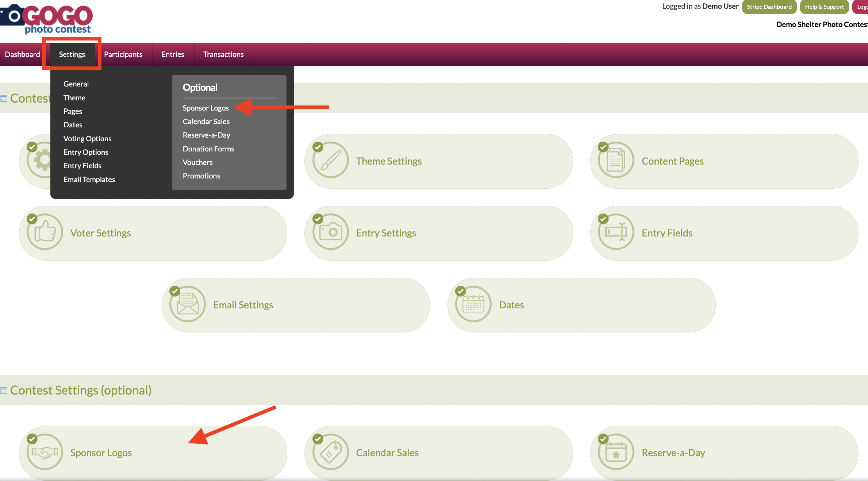Click the price tag Calendar Sales icon
This screenshot has height=481, width=868.
point(331,452)
